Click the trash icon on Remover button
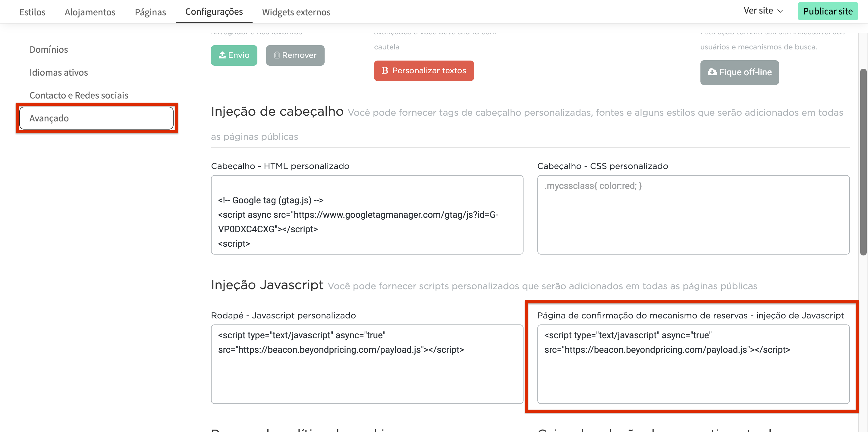 277,55
